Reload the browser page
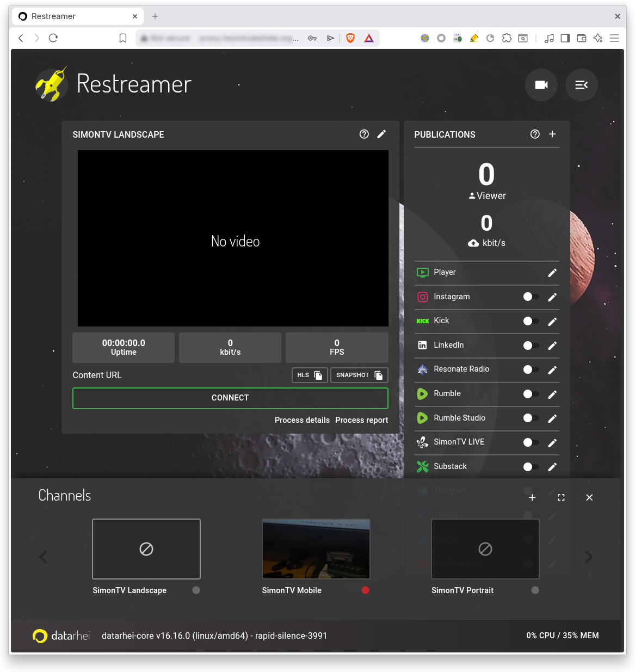 [x=53, y=38]
